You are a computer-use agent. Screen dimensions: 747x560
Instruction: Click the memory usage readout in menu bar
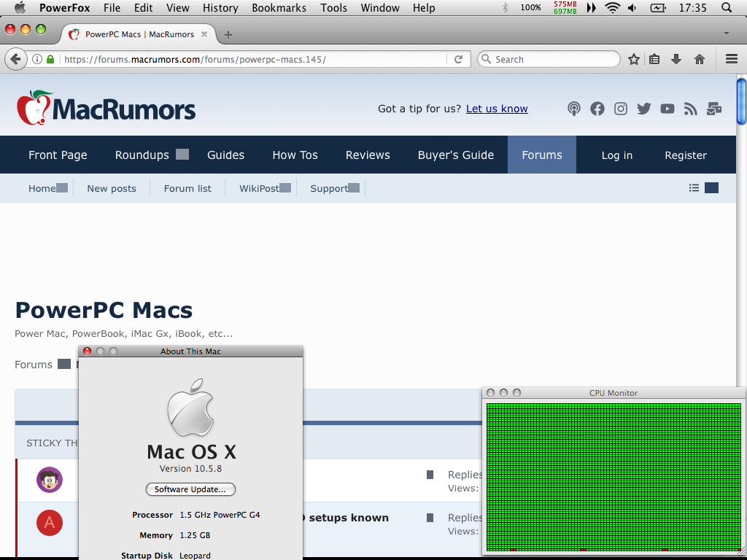pyautogui.click(x=565, y=7)
